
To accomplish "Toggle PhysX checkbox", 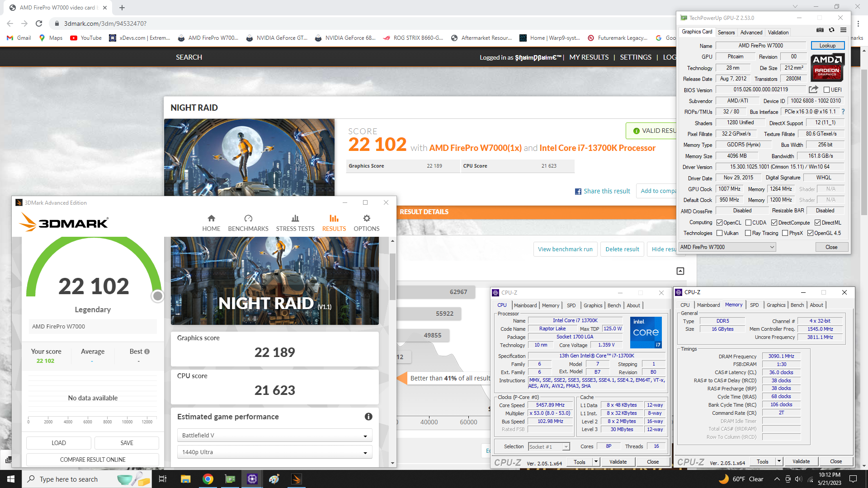I will click(x=785, y=233).
